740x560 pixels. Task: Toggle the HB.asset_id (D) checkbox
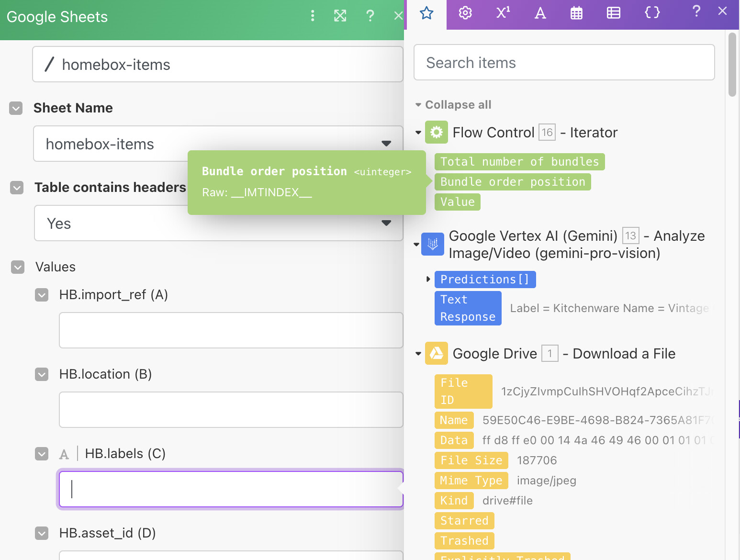(42, 533)
